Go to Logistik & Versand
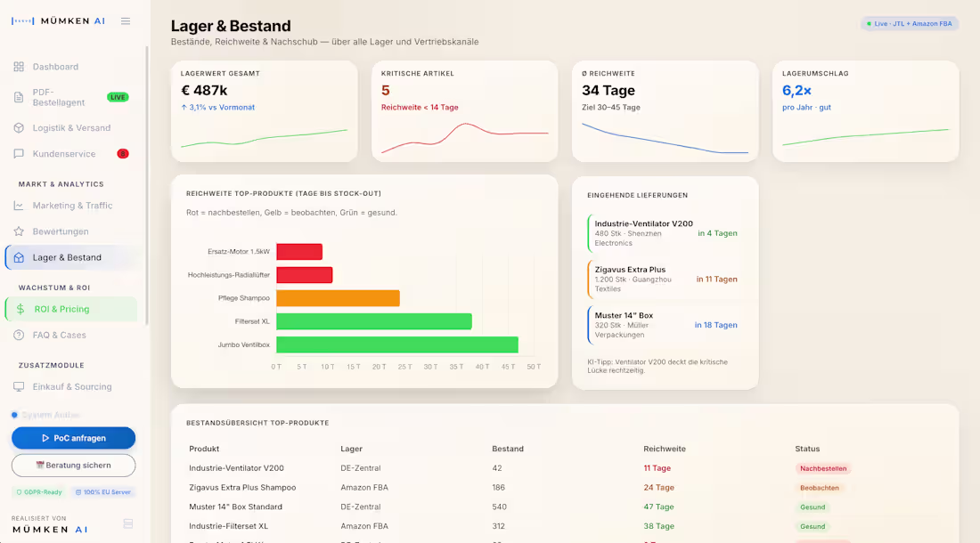980x543 pixels. [x=70, y=128]
